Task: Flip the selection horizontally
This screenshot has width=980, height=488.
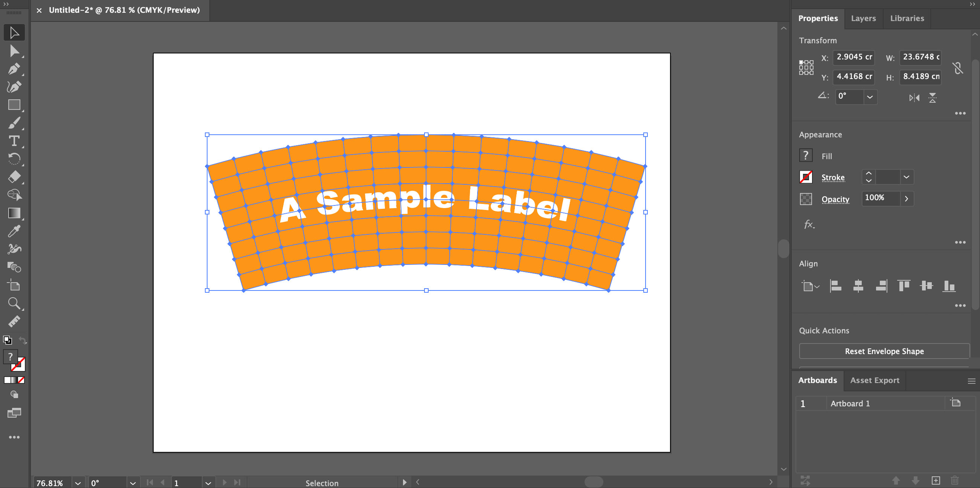Action: [914, 98]
